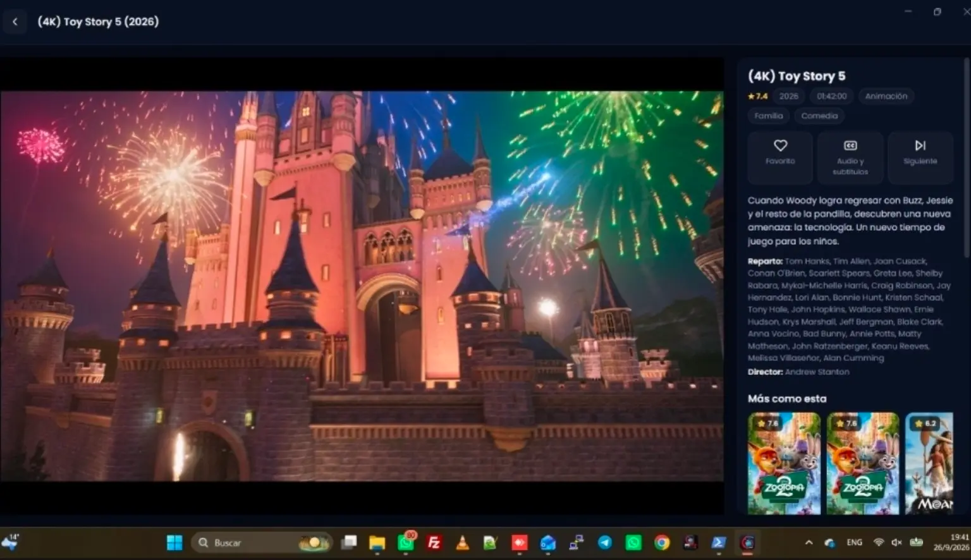971x560 pixels.
Task: Open WhatsApp with the 80 notification badge
Action: point(406,542)
